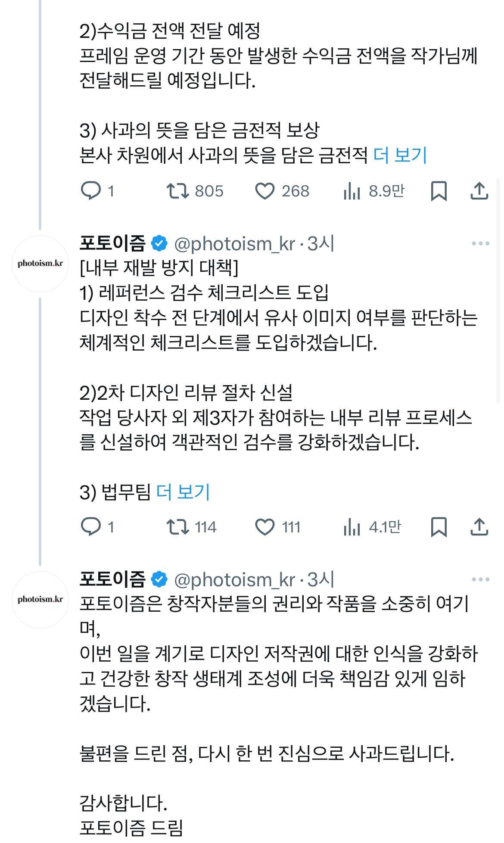Share the tweet with 805 reposts
Screen dimensions: 504x843
pyautogui.click(x=479, y=191)
